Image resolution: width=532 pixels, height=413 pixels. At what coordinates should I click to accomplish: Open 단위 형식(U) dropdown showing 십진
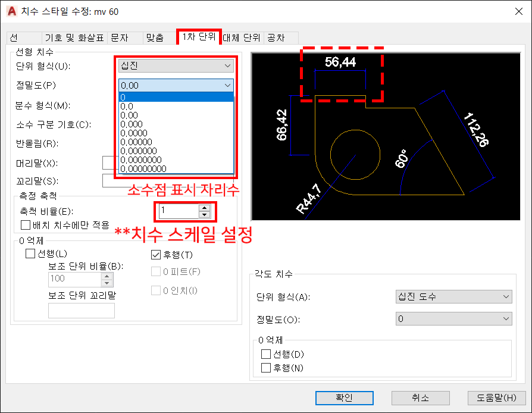pyautogui.click(x=176, y=65)
